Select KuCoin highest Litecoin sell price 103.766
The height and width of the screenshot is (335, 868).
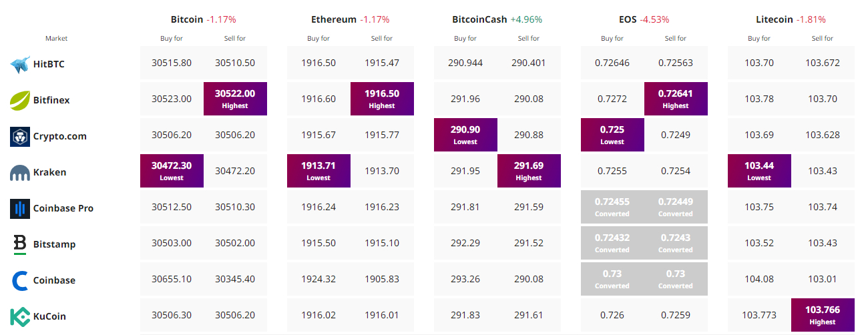coord(823,315)
